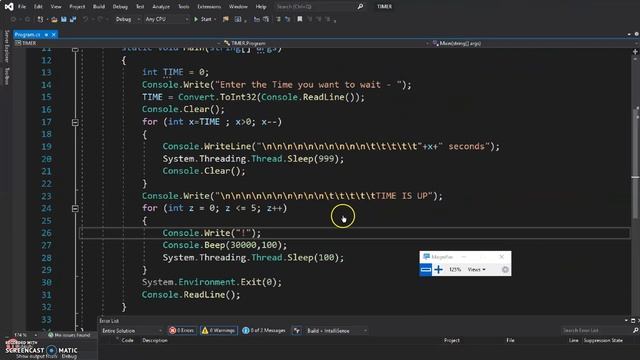The image size is (640, 360).
Task: Click the New Project toolbar icon
Action: pos(40,19)
